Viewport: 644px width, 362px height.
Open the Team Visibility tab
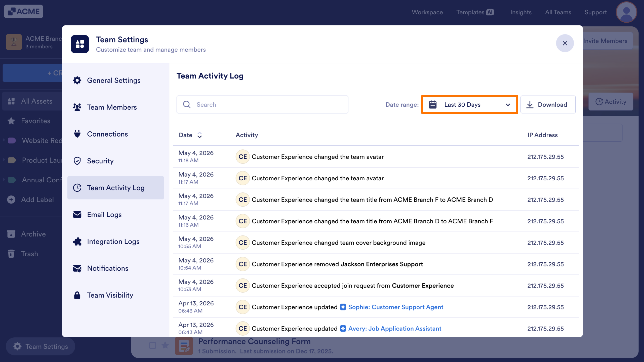(x=116, y=295)
